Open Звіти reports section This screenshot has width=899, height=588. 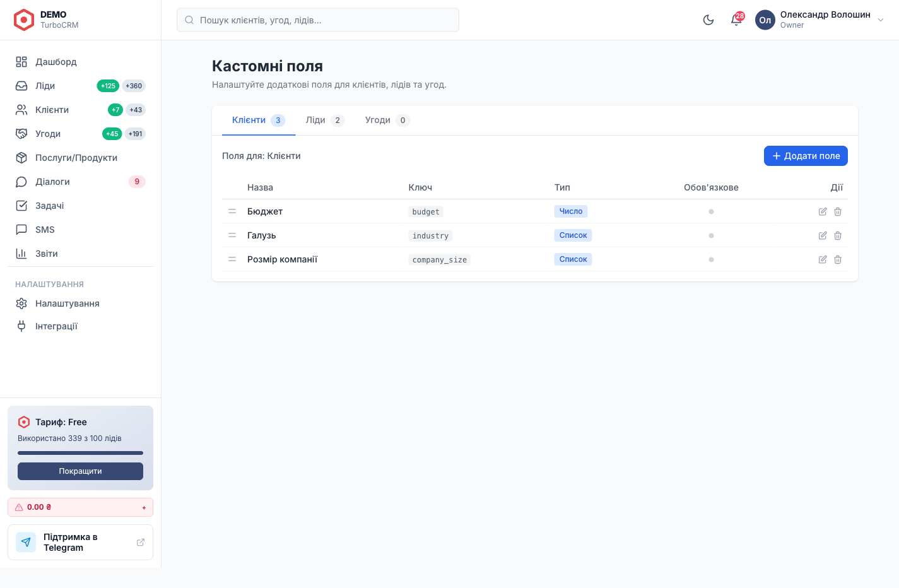pos(80,254)
